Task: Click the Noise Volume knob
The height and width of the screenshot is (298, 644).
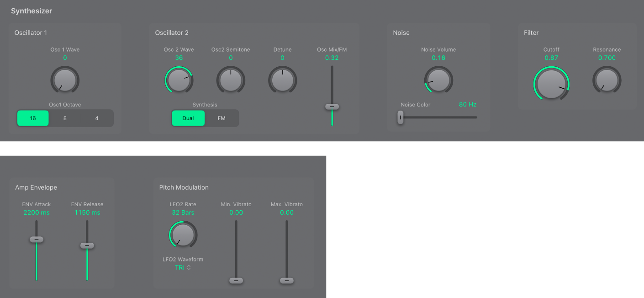Action: 438,80
